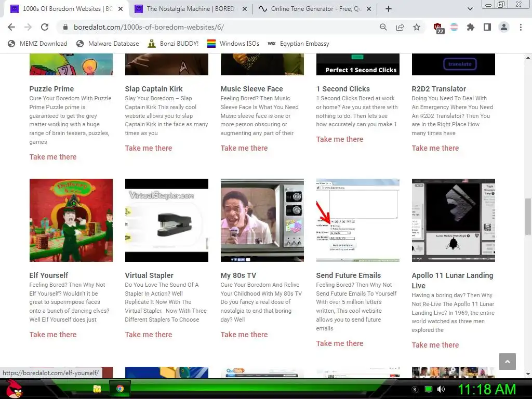Click the My 80s TV thumbnail image
The image size is (532, 399).
point(262,220)
